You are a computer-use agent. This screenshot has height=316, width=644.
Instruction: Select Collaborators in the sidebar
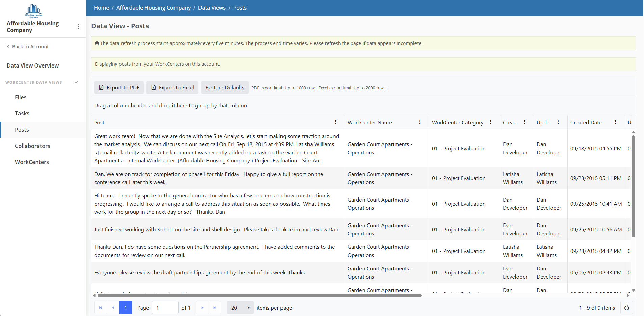point(32,146)
